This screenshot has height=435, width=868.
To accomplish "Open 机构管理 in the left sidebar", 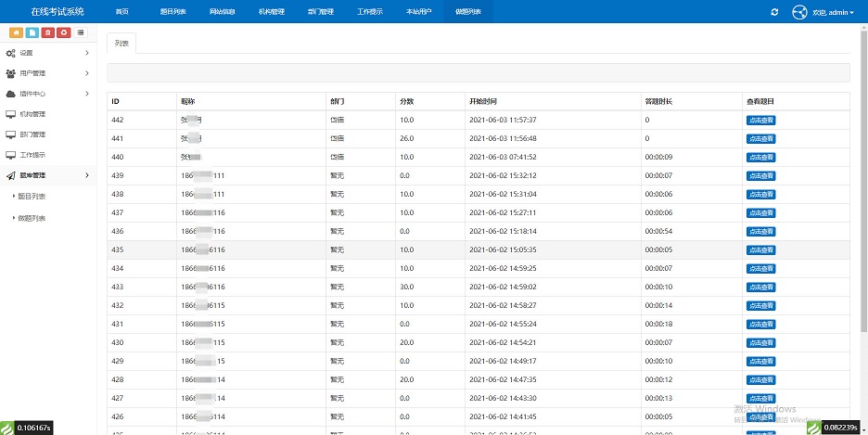I will coord(32,114).
